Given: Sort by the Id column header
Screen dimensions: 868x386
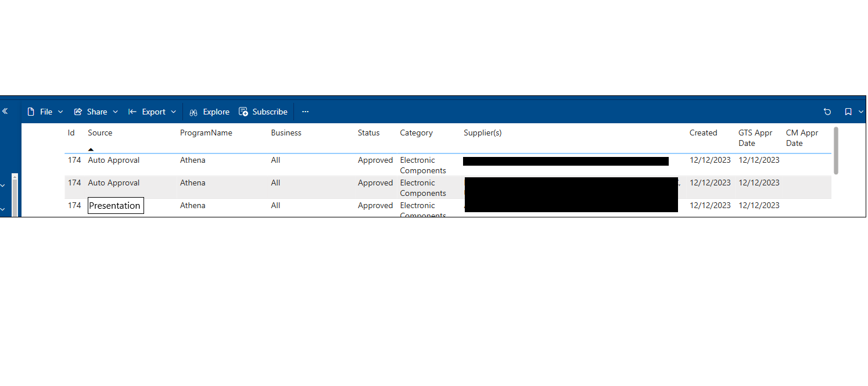Looking at the screenshot, I should click(71, 133).
